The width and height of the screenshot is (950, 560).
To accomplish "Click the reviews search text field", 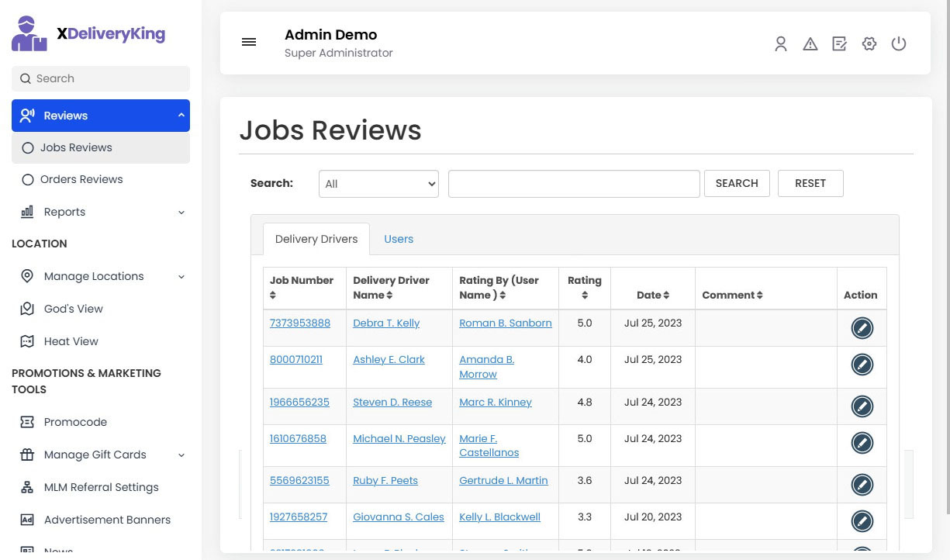I will tap(574, 184).
